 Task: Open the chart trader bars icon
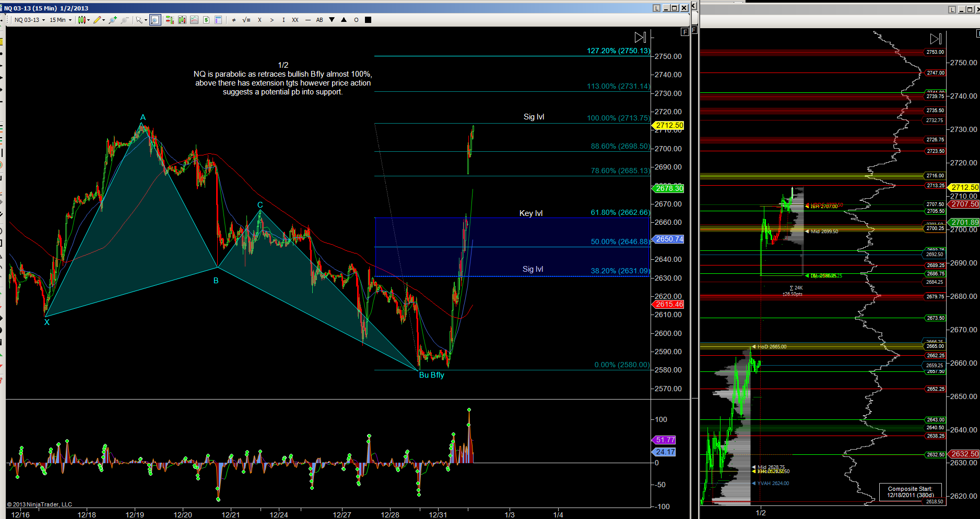pyautogui.click(x=170, y=20)
